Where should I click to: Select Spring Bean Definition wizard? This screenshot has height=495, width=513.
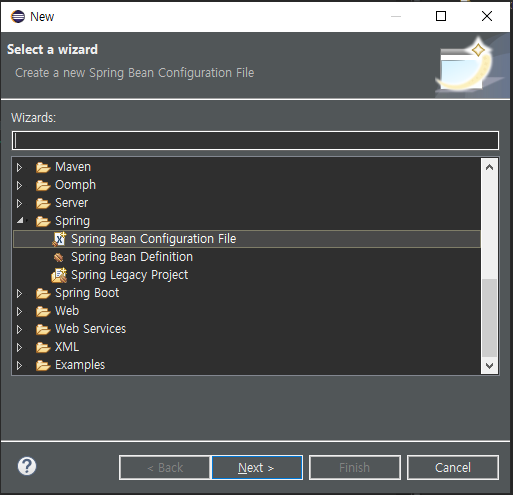click(132, 257)
